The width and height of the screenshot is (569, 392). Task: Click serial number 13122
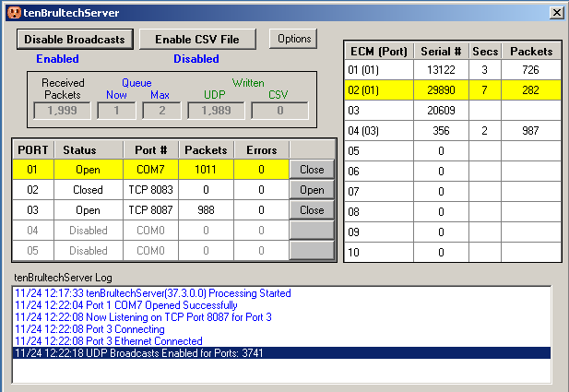click(x=441, y=70)
